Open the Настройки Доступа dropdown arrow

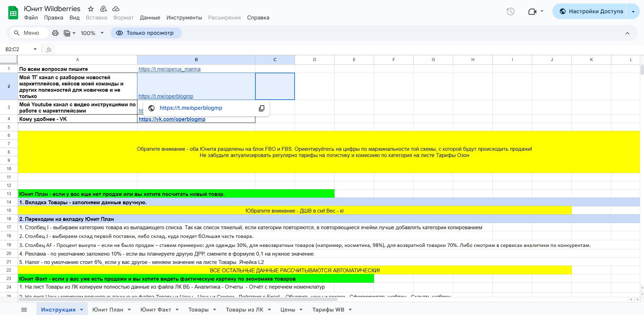[633, 11]
